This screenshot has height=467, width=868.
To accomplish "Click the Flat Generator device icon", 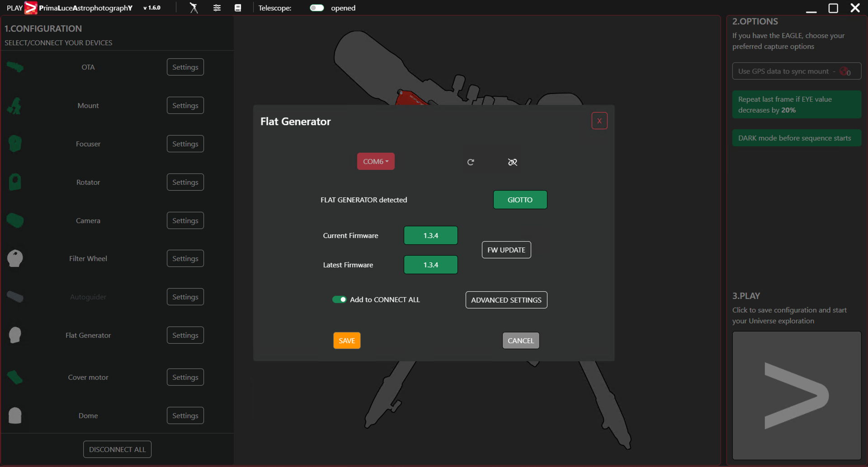I will click(x=15, y=335).
